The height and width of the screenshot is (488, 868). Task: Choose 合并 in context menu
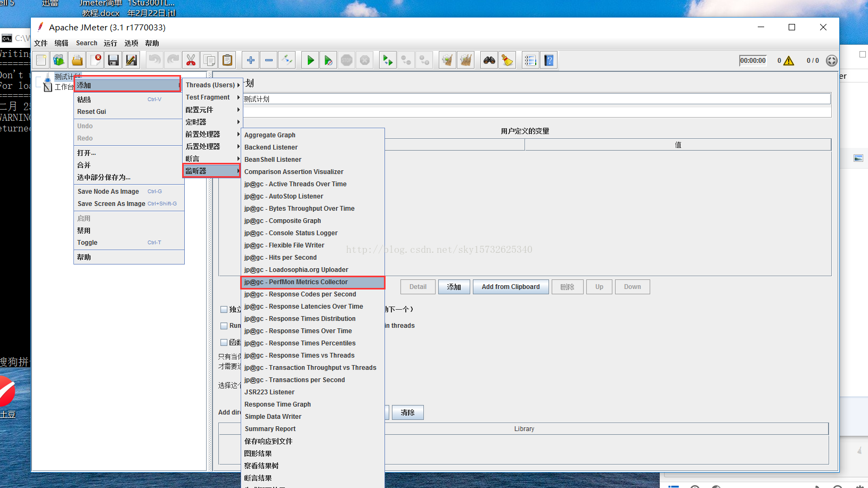click(x=129, y=165)
